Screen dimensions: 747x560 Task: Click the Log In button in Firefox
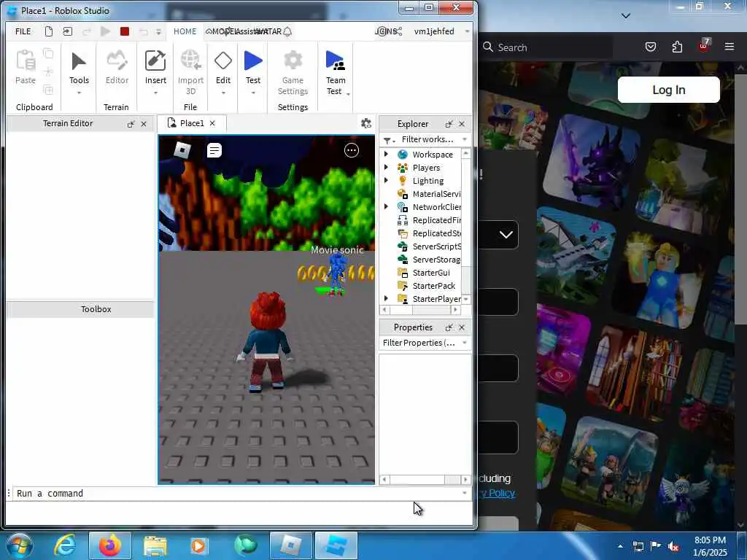(x=668, y=90)
